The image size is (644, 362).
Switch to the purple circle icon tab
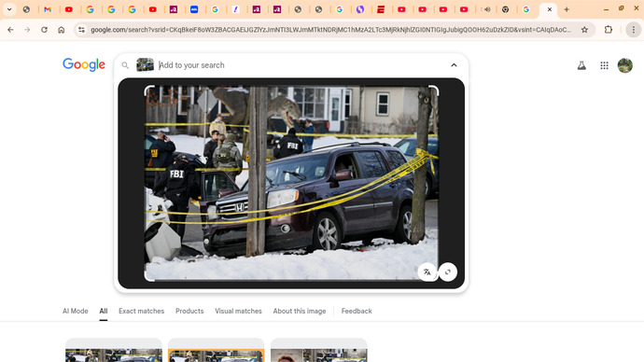(359, 9)
